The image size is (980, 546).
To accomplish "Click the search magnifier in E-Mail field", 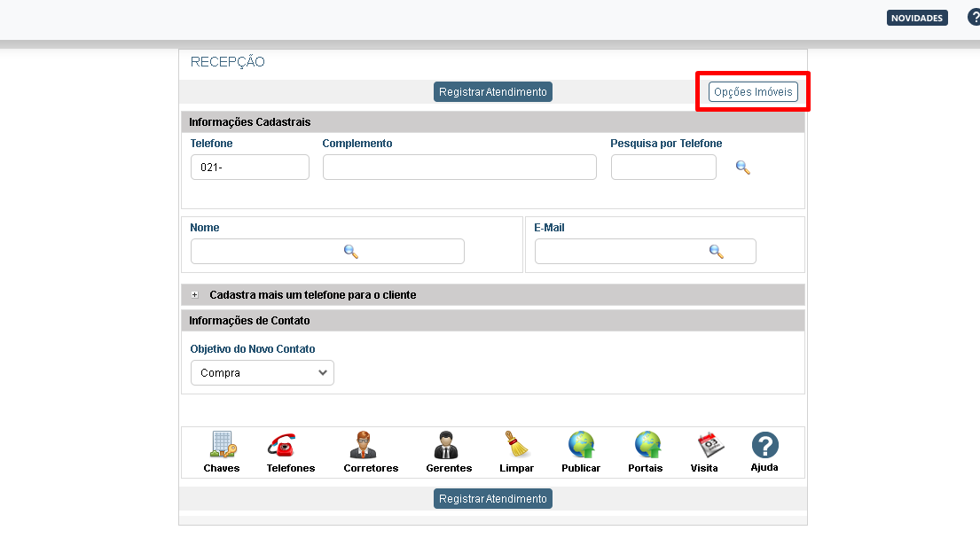I will [717, 252].
